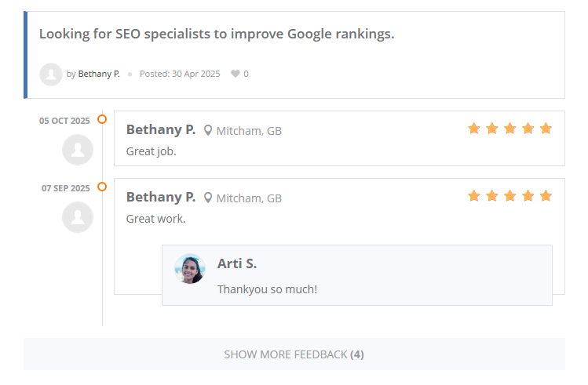Click avatar under 05 OCT 2025 date
Screen dimensions: 588x385
coord(78,150)
